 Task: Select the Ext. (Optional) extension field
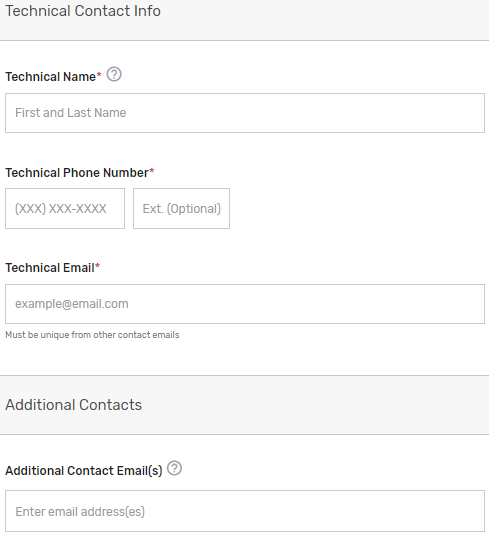click(181, 209)
